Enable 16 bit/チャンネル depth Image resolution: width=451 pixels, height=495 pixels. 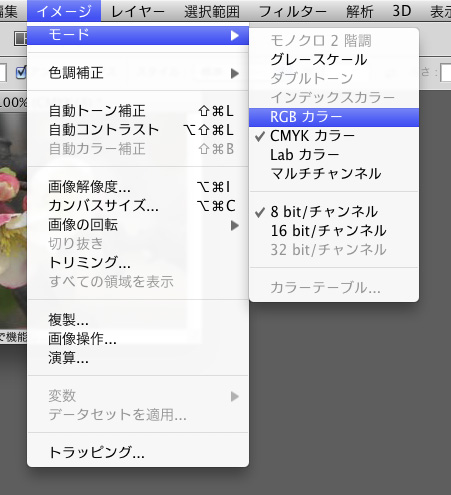(334, 231)
